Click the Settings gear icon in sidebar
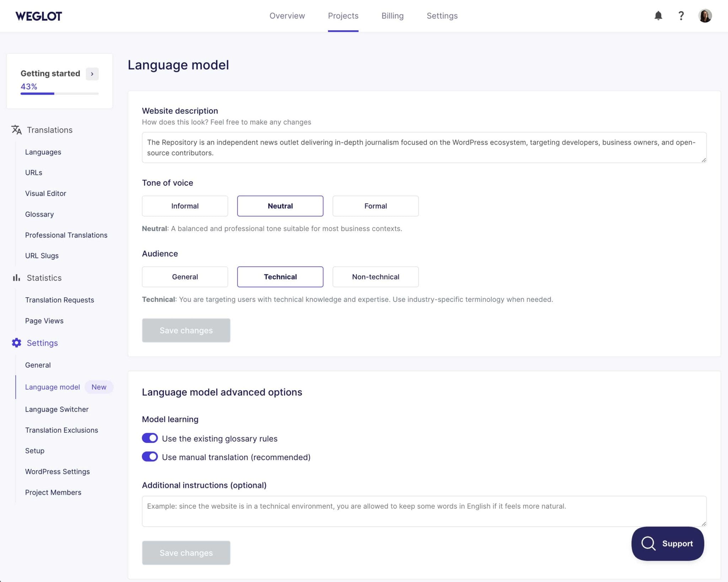 coord(16,343)
